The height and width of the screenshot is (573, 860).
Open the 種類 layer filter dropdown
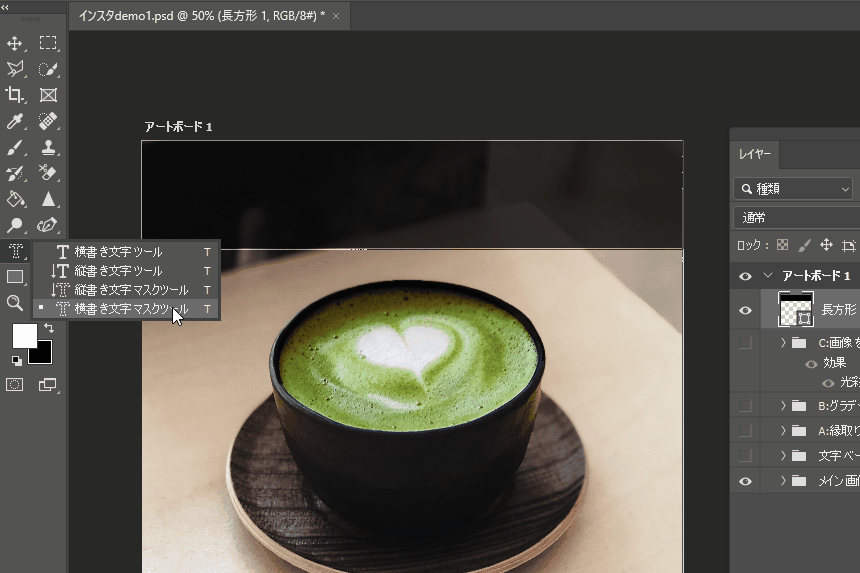click(x=793, y=189)
